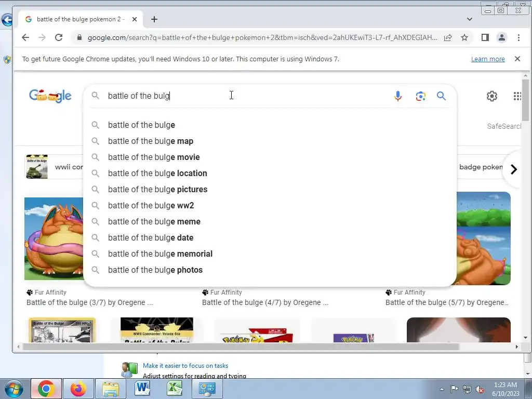Image resolution: width=532 pixels, height=399 pixels.
Task: Open the 'Learn more' link
Action: click(x=488, y=59)
